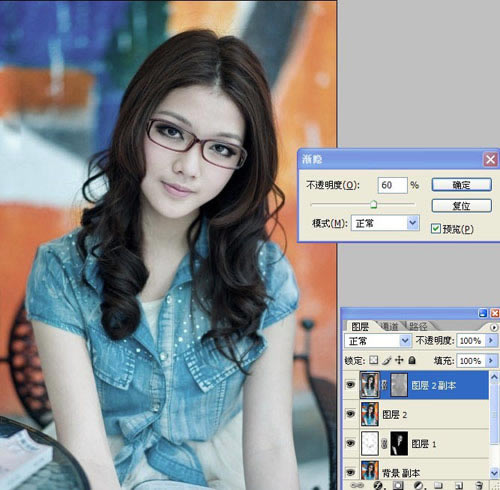The image size is (500, 490).
Task: Close the 渐隐 dialog
Action: coord(490,159)
